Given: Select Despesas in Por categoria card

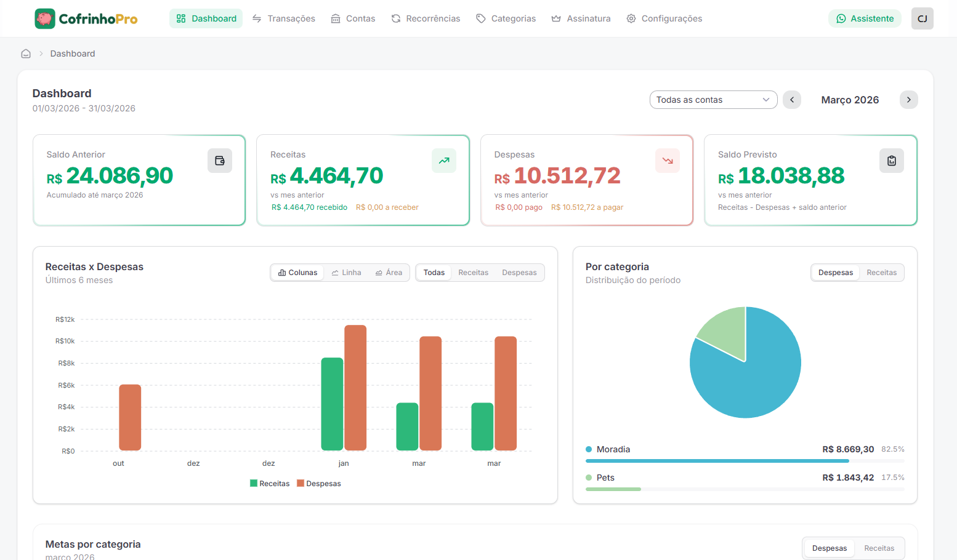Looking at the screenshot, I should (x=836, y=273).
